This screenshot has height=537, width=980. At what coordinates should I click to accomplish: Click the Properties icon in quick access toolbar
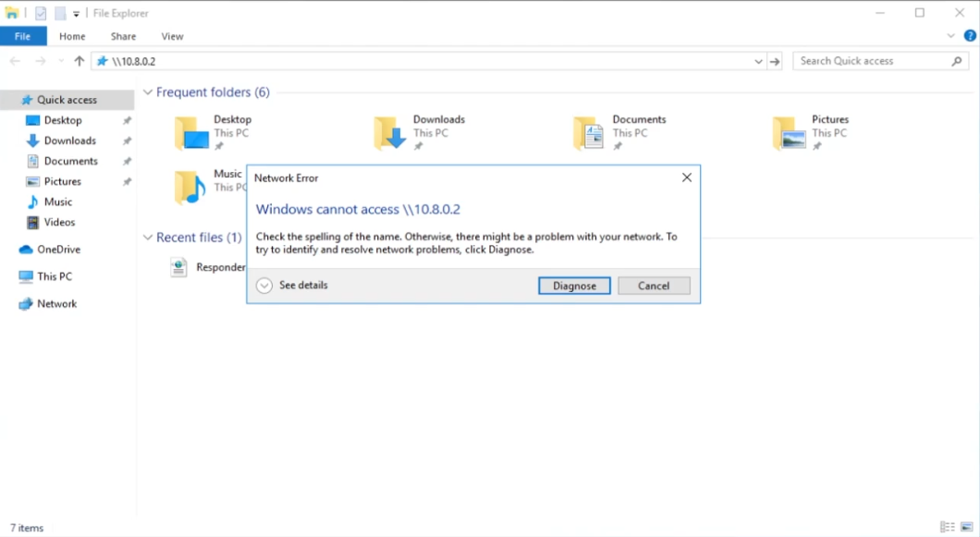click(x=41, y=13)
